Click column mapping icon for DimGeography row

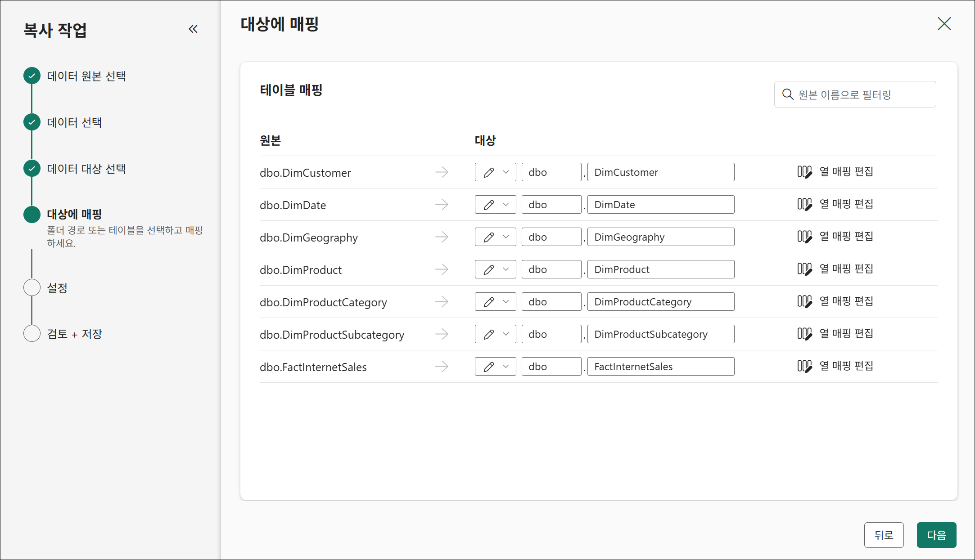804,237
